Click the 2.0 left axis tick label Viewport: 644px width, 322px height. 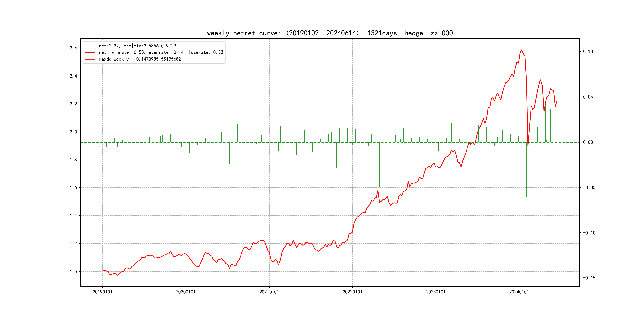(x=73, y=132)
